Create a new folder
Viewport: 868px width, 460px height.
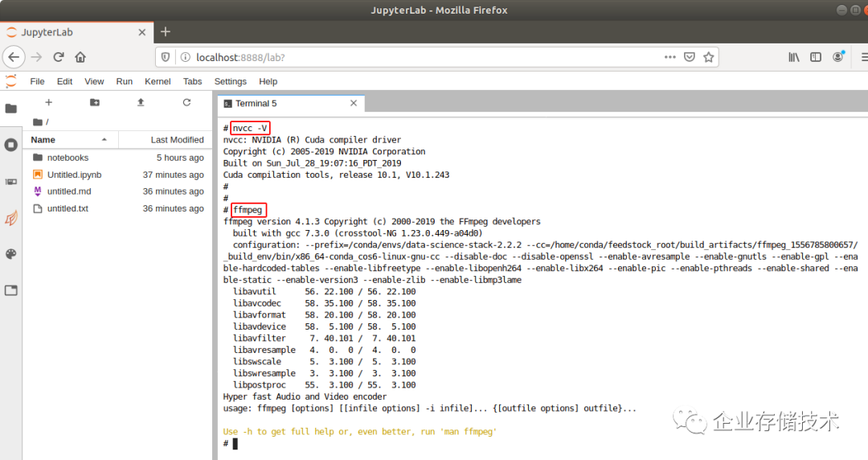[x=95, y=102]
